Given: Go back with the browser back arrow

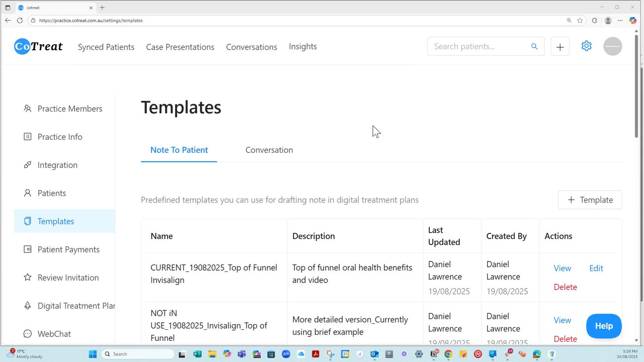Looking at the screenshot, I should (x=8, y=21).
